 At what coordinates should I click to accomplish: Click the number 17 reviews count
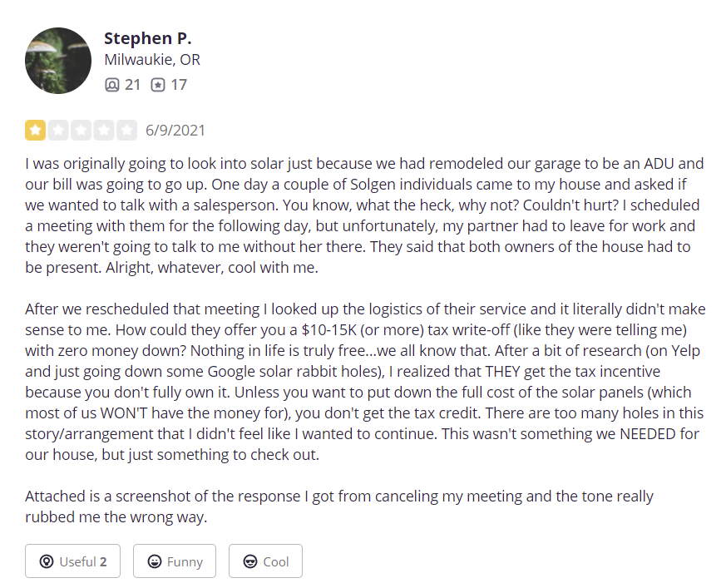(179, 85)
